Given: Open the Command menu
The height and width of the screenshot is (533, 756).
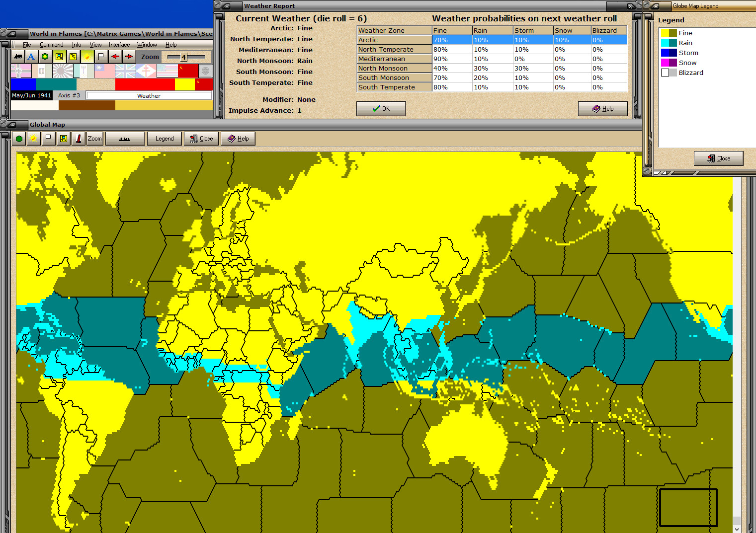Looking at the screenshot, I should (x=52, y=45).
